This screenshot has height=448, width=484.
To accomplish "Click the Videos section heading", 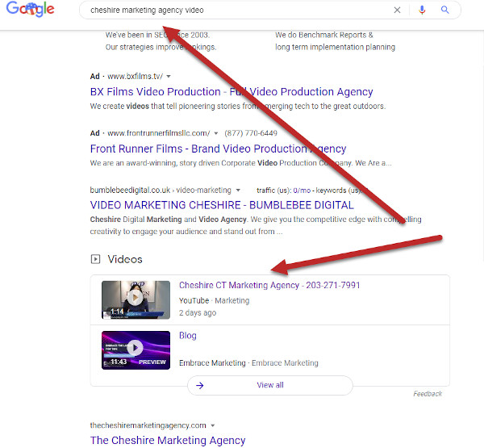I will pyautogui.click(x=125, y=259).
